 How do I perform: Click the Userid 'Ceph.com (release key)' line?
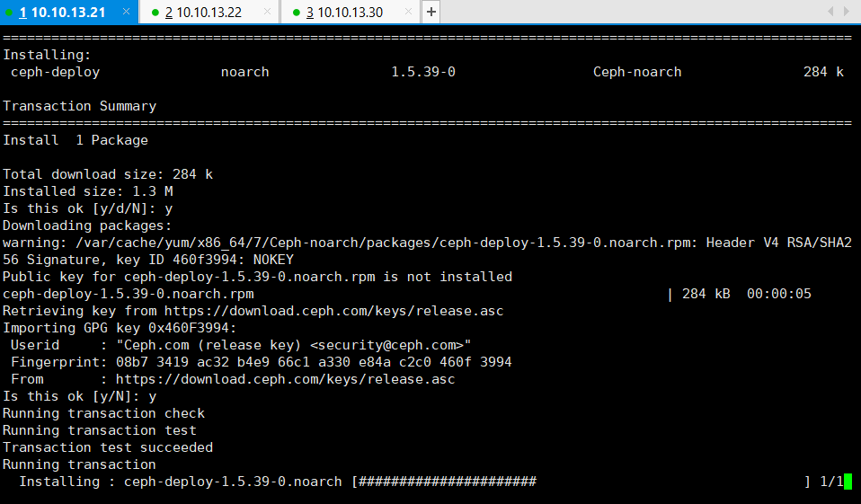[x=241, y=345]
